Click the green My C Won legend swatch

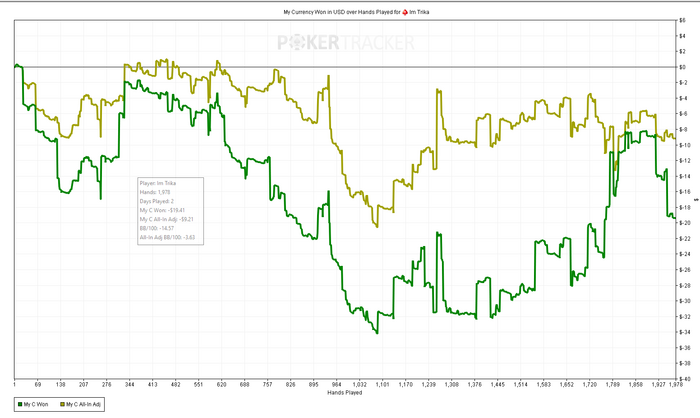(x=20, y=405)
